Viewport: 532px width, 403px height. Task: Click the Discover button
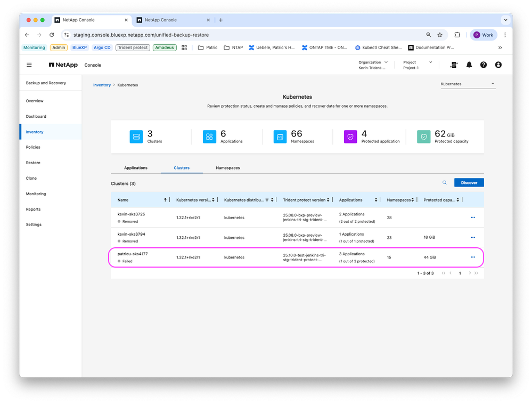click(469, 183)
